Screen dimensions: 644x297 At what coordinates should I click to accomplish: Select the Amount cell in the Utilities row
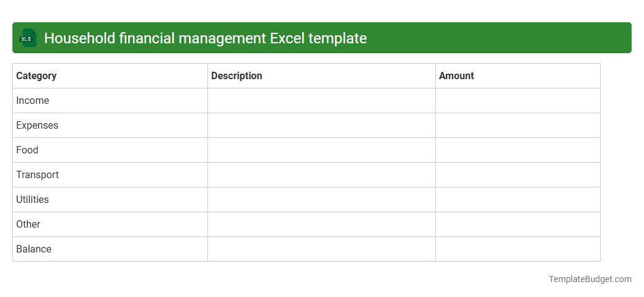pyautogui.click(x=518, y=200)
